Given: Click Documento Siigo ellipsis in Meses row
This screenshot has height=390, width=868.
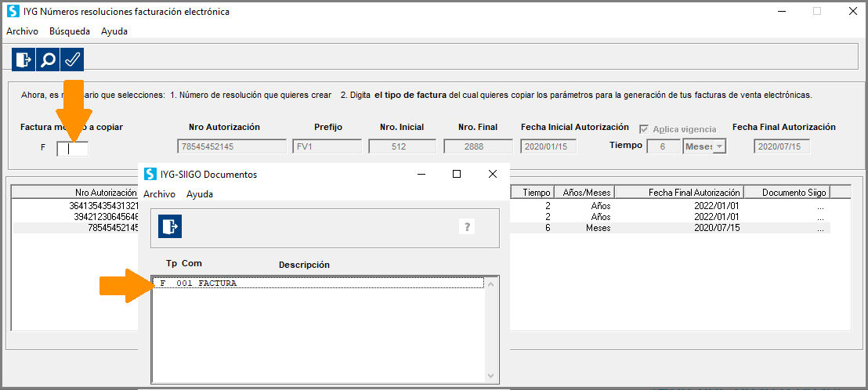Looking at the screenshot, I should pyautogui.click(x=820, y=228).
